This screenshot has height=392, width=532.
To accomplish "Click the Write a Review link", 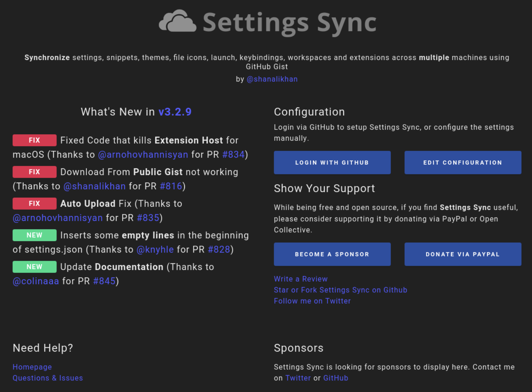I will point(301,279).
